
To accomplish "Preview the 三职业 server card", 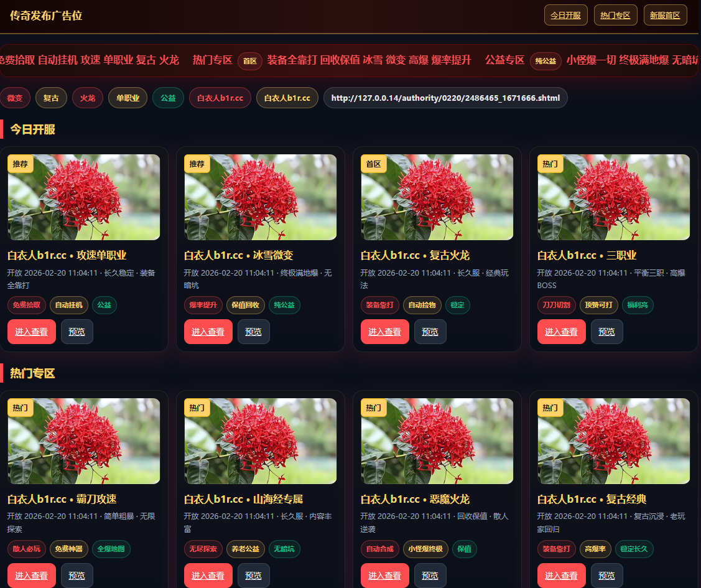I will [x=606, y=332].
